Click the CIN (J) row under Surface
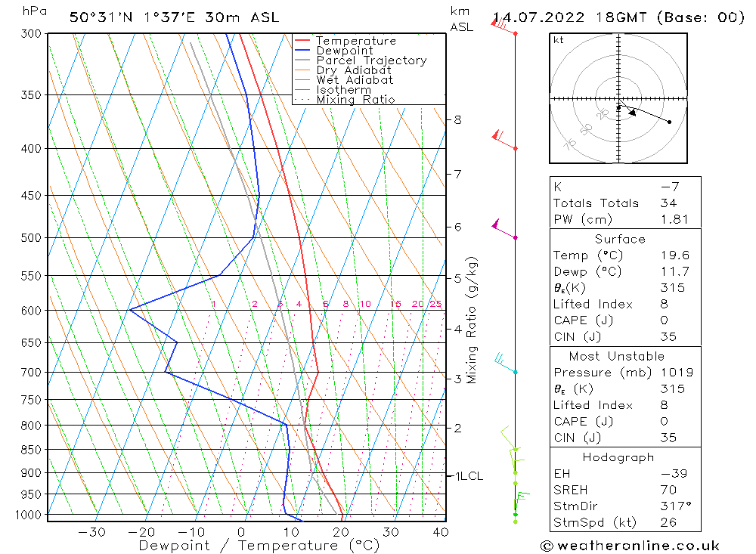The width and height of the screenshot is (756, 554). pos(625,336)
